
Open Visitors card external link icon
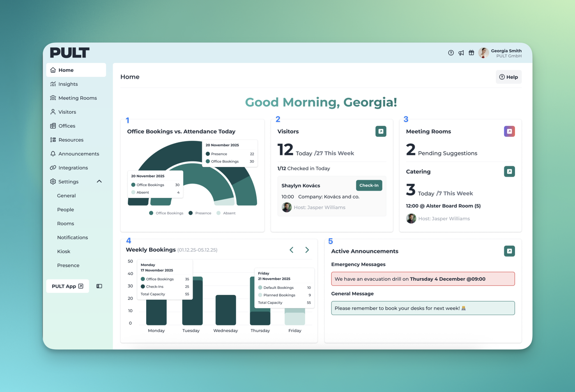click(381, 131)
